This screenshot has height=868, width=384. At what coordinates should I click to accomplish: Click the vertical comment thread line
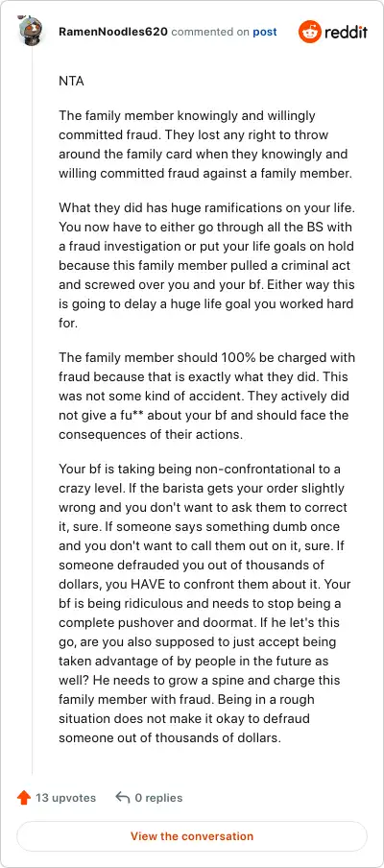tap(32, 411)
